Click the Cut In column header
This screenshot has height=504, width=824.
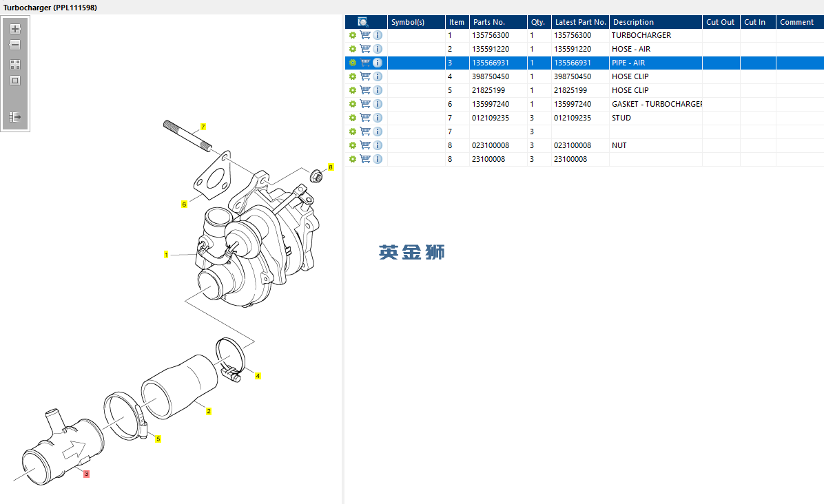(758, 22)
